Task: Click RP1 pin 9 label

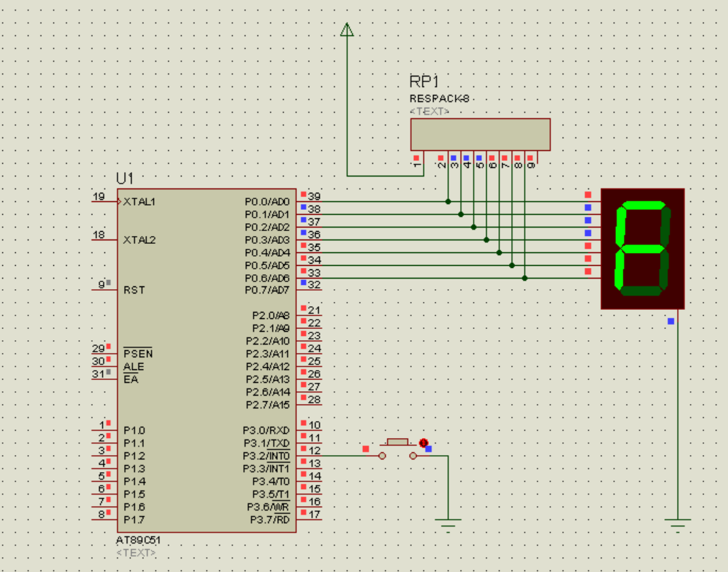Action: (532, 165)
